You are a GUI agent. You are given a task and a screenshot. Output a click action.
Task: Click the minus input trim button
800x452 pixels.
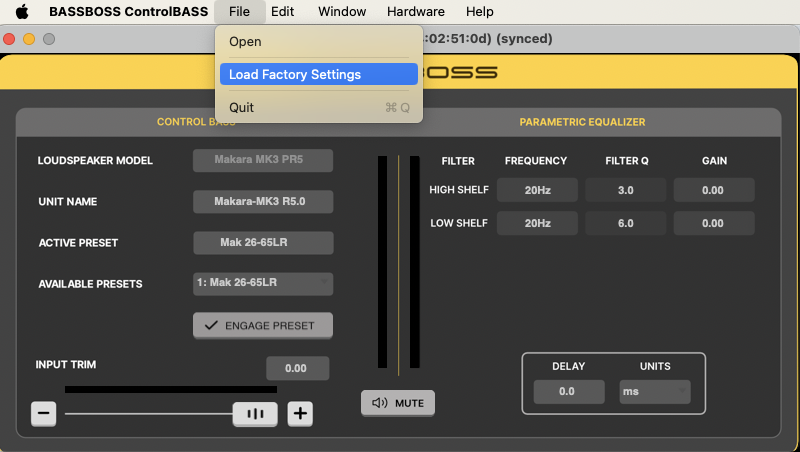tap(43, 413)
